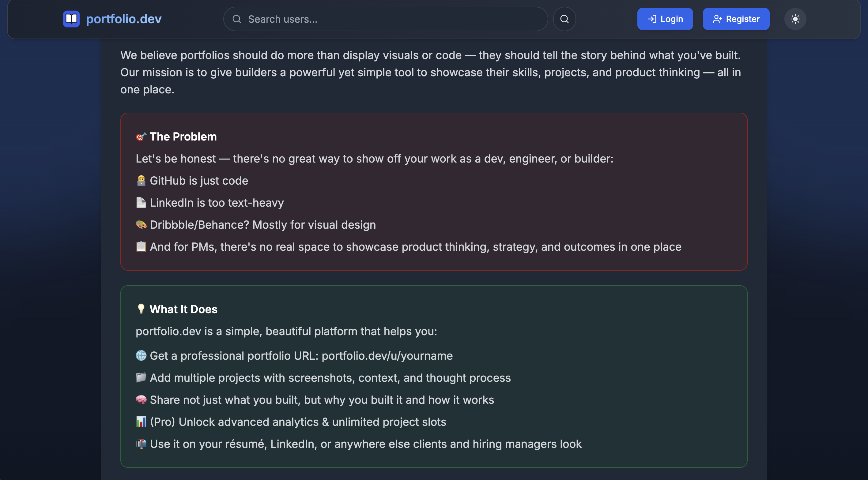
Task: Click the login arrow icon in Login button
Action: point(652,19)
